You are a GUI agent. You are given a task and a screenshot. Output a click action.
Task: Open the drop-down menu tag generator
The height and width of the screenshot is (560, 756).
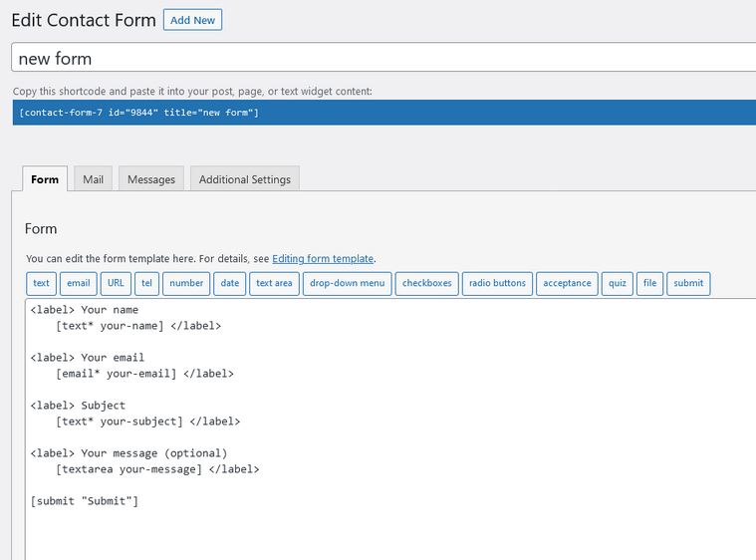[348, 283]
